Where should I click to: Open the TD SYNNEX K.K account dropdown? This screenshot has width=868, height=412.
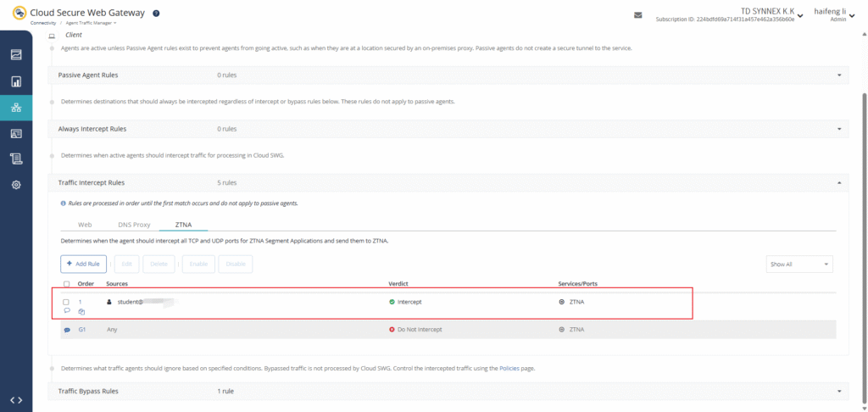[x=800, y=15]
